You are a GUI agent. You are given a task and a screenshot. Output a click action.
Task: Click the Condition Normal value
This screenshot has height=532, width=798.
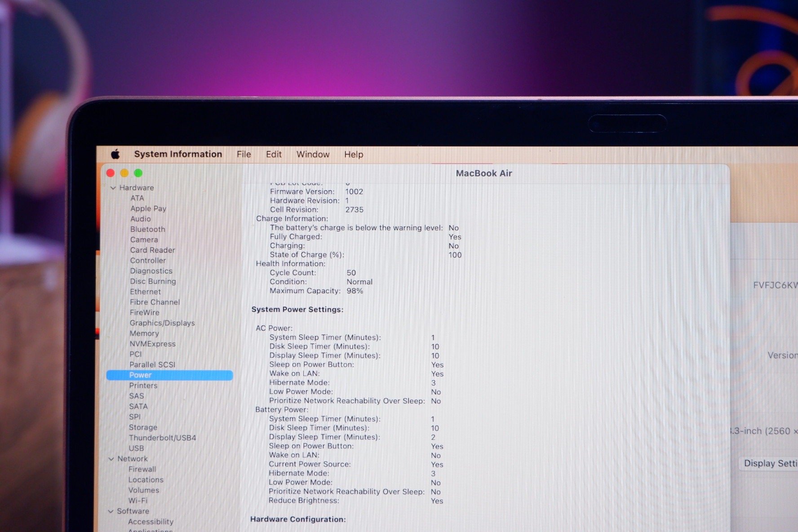(359, 282)
